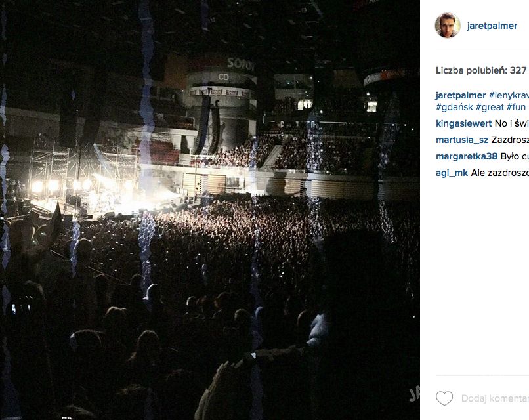This screenshot has height=420, width=529.
Task: Open jaretpalmer's profile picture
Action: click(448, 26)
